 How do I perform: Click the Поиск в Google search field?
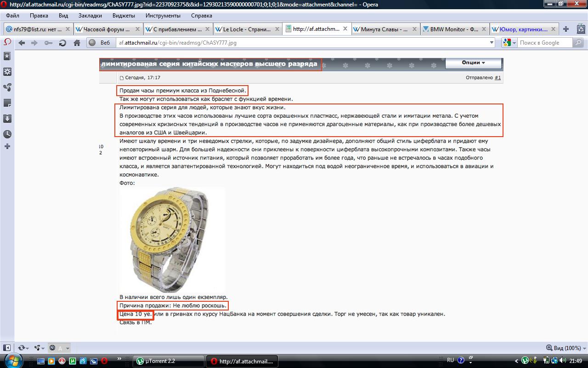coord(544,43)
